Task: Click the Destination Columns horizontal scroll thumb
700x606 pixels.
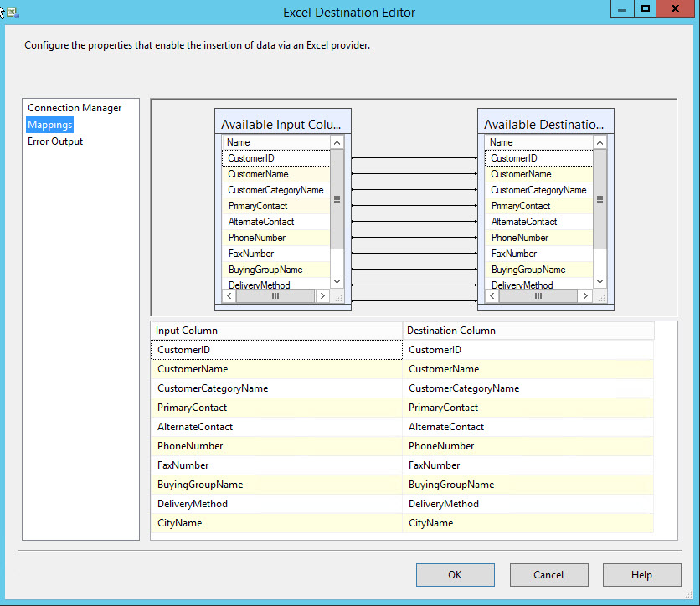Action: 538,295
